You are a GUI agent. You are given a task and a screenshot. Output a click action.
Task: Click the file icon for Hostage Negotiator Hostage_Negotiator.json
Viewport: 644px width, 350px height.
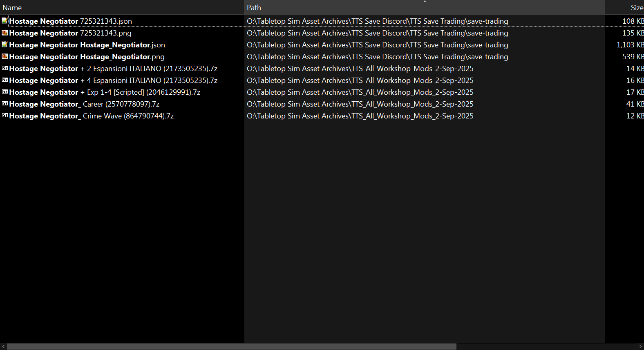4,44
